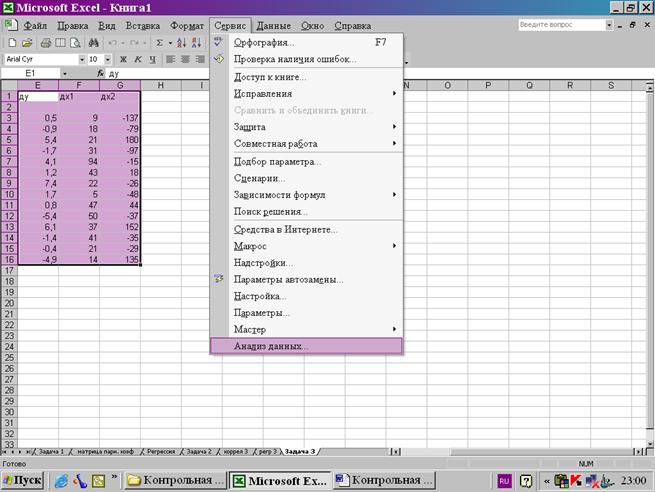Viewport: 655px width, 492px height.
Task: Click the Print icon in toolbar
Action: 46,43
